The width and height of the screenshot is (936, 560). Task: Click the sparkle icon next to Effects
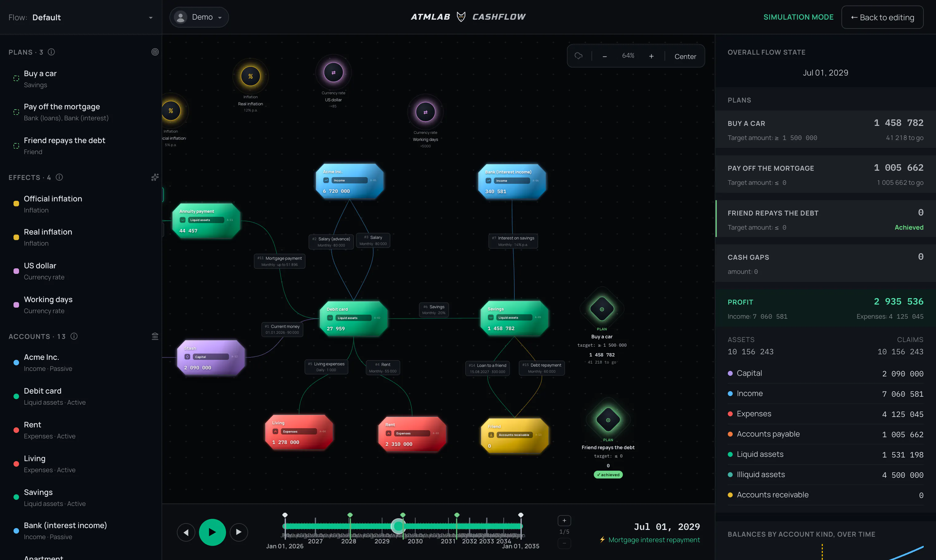point(155,177)
